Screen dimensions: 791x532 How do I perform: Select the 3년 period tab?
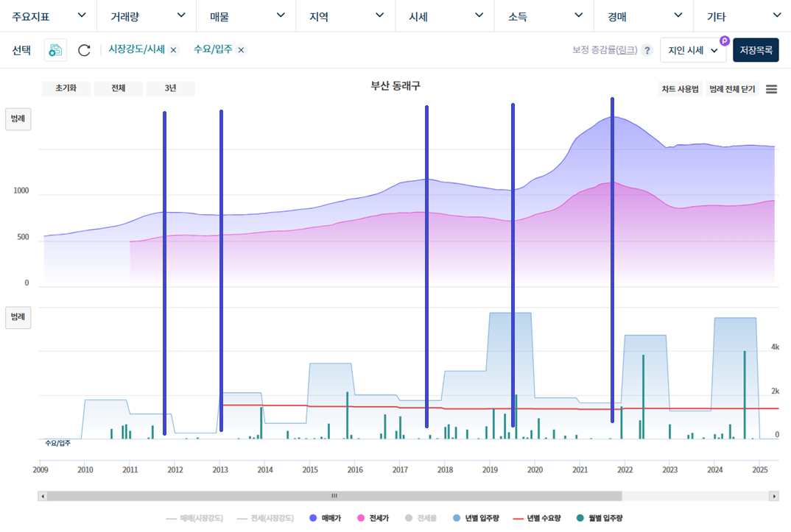click(170, 88)
